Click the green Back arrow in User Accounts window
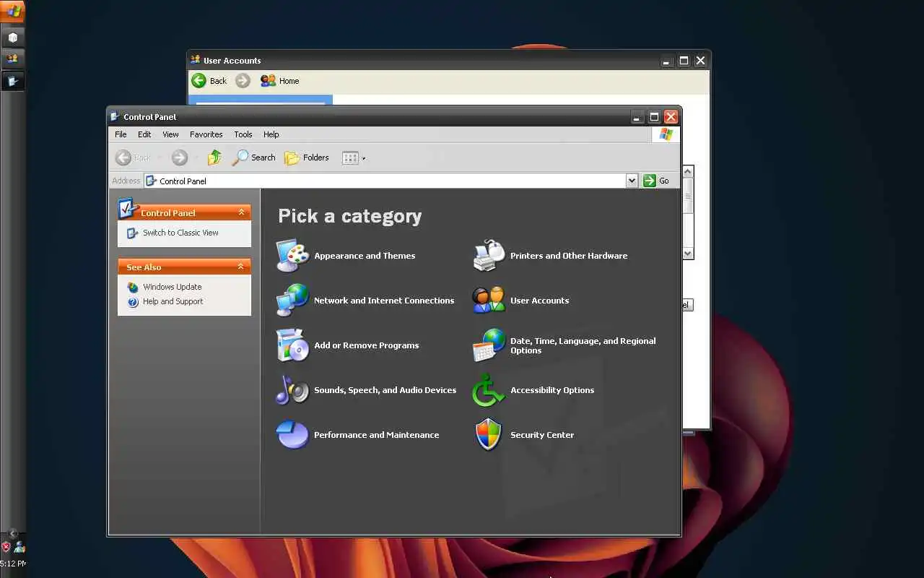This screenshot has width=924, height=578. tap(199, 81)
